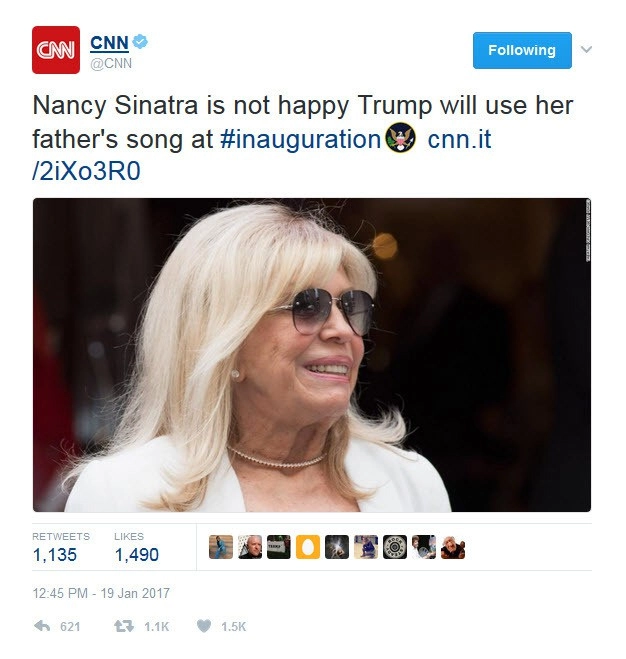
Task: Click the reply arrow icon
Action: 42,626
